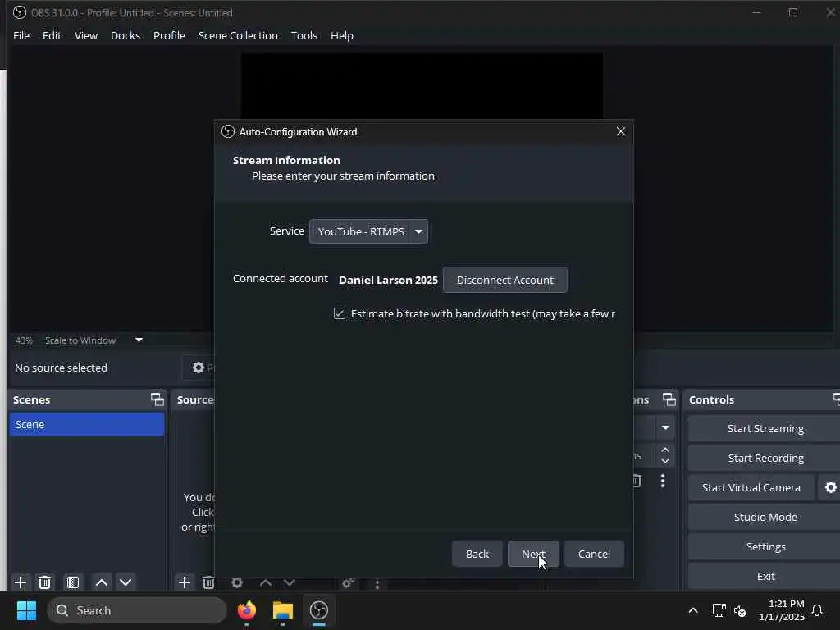Open Firefox from the taskbar
840x630 pixels.
[246, 610]
